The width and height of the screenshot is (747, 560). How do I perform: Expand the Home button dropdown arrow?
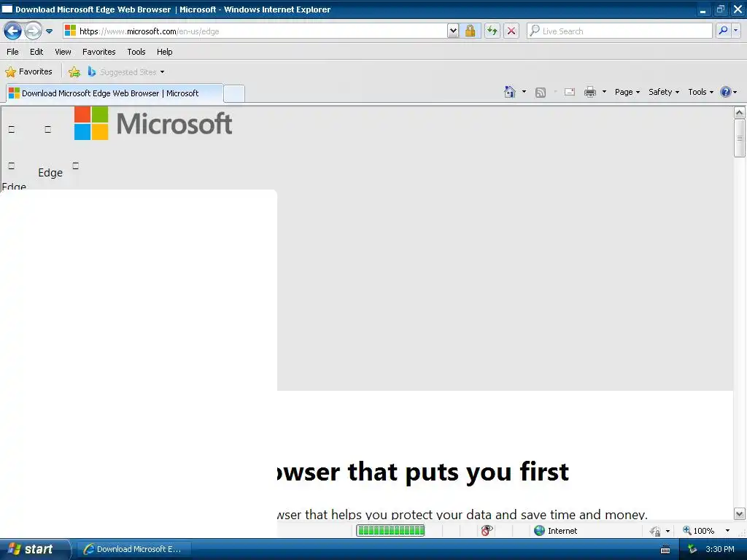tap(524, 91)
